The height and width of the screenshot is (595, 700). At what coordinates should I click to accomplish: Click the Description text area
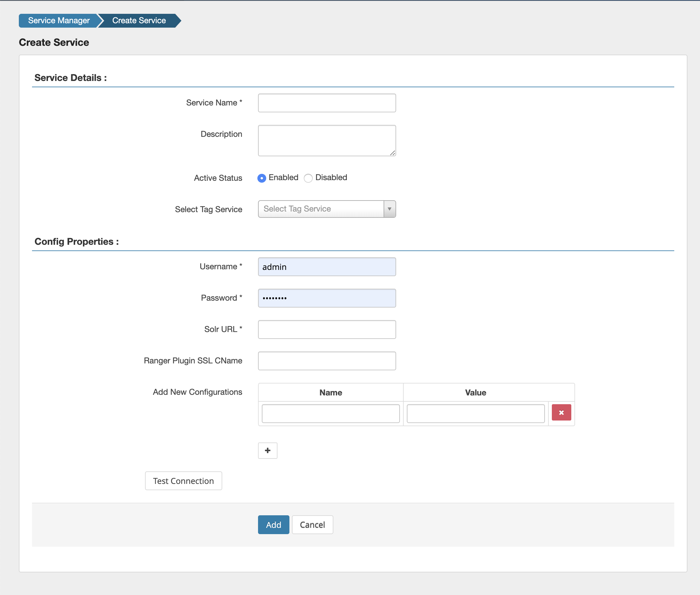(326, 140)
